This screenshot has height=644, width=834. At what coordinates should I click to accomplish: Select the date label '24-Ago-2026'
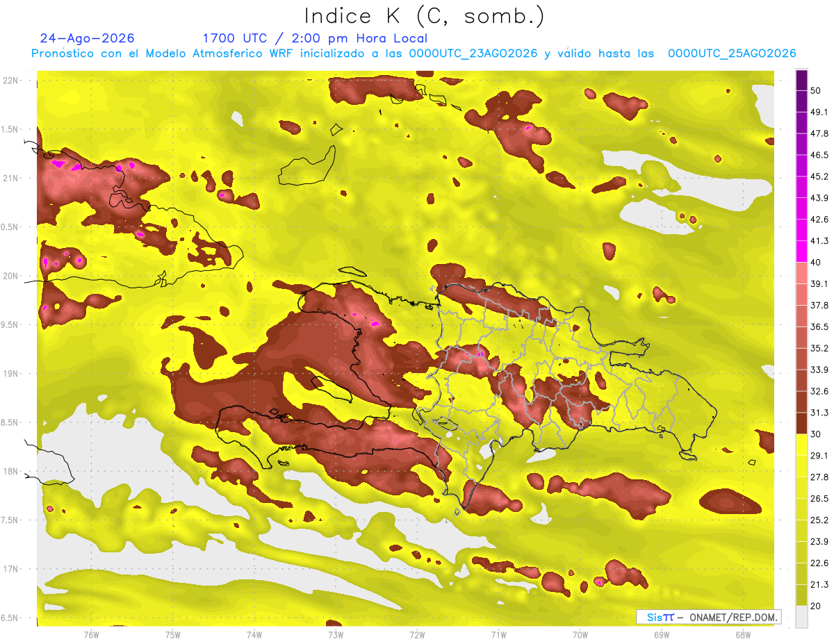[88, 38]
